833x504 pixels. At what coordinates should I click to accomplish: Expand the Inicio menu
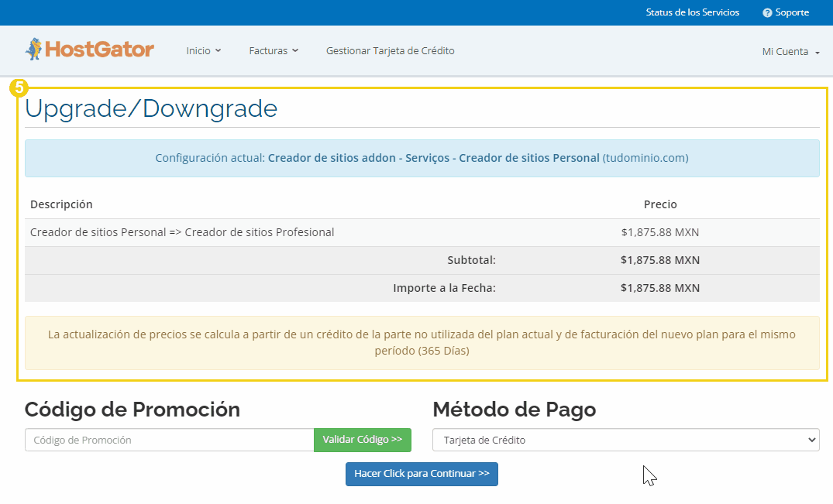click(x=204, y=51)
